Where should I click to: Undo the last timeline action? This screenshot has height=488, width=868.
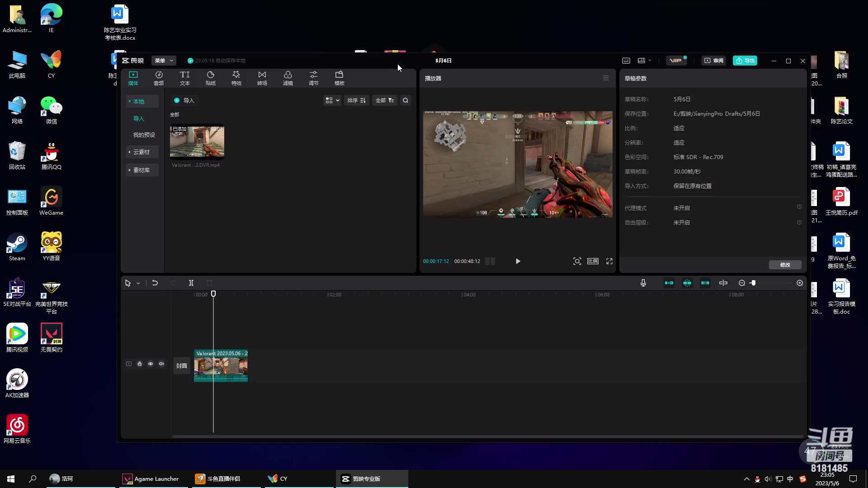coord(155,283)
